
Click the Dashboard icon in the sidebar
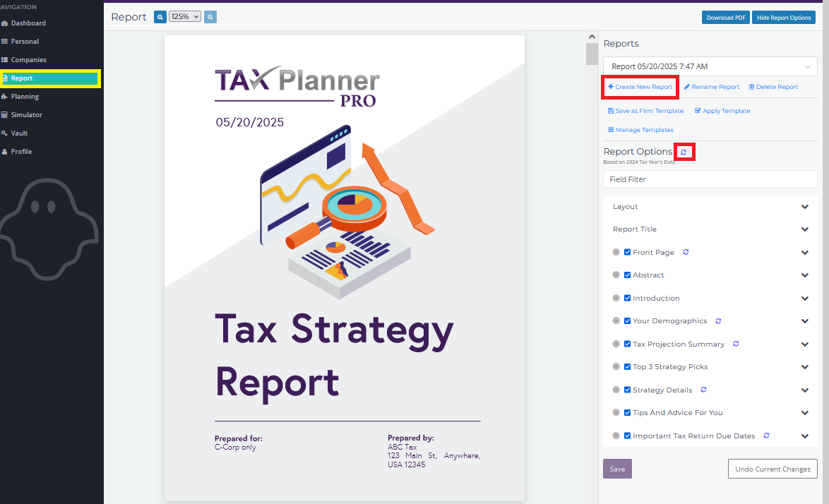(5, 23)
